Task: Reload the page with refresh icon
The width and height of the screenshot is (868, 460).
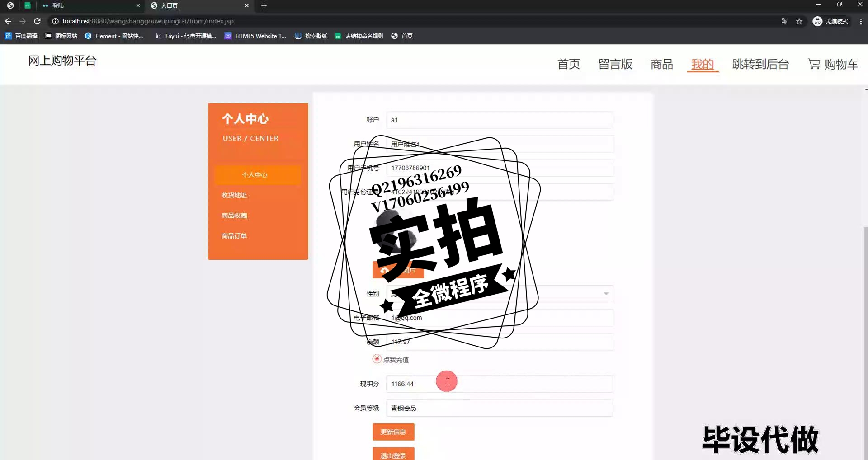Action: tap(38, 21)
